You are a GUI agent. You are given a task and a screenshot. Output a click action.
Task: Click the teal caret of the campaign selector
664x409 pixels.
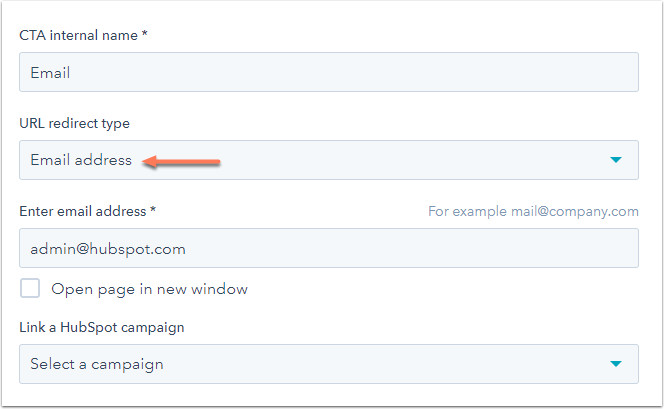pos(616,364)
